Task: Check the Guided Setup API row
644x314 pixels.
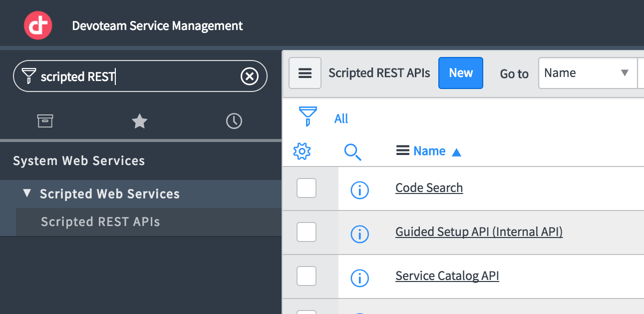Action: (307, 232)
